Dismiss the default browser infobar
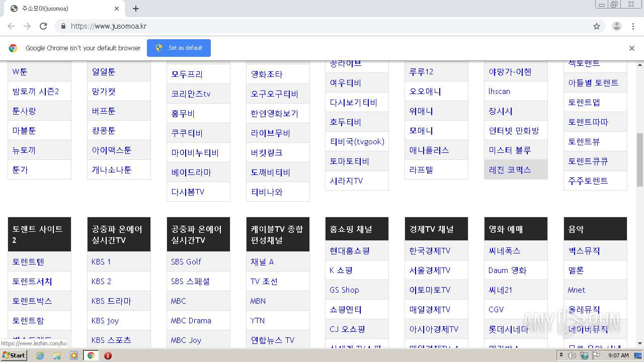The height and width of the screenshot is (362, 644). point(632,48)
